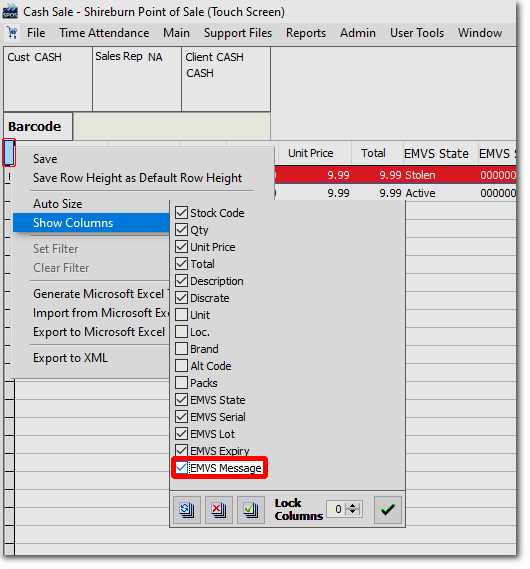The width and height of the screenshot is (530, 569).
Task: Click the application icon in the title bar
Action: coord(9,12)
